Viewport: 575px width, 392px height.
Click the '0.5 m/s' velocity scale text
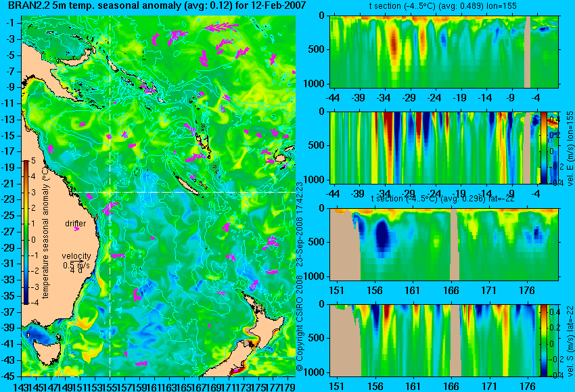tap(76, 265)
